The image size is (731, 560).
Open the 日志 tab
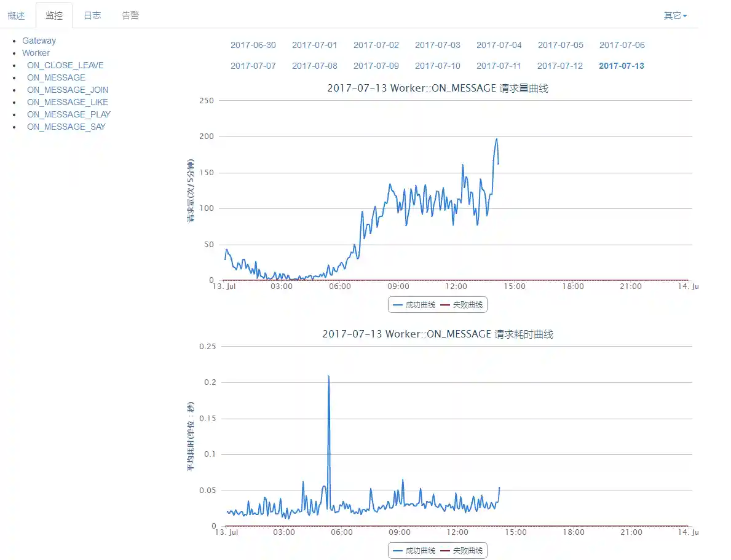92,16
